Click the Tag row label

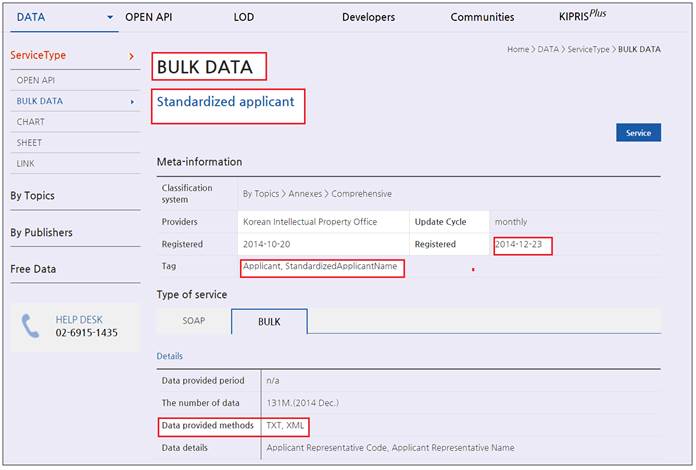(x=169, y=266)
